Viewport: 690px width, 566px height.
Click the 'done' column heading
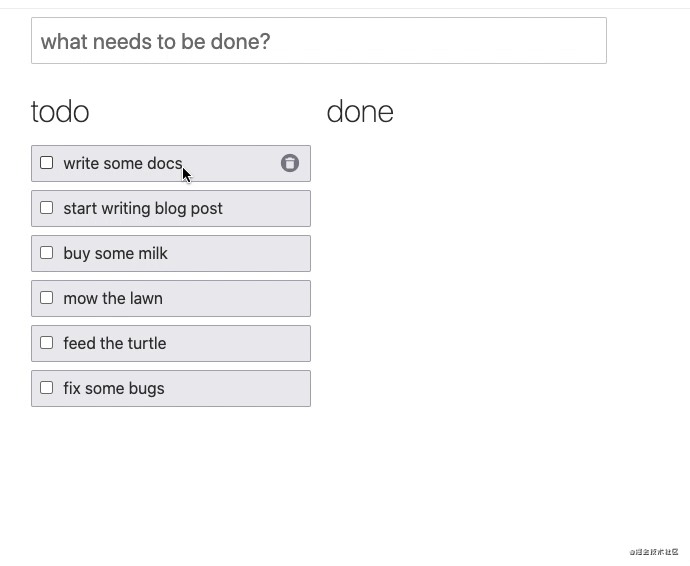360,111
